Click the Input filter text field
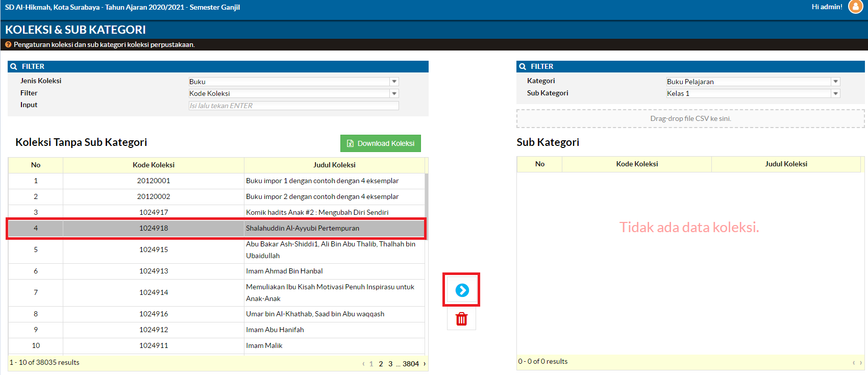 [293, 106]
